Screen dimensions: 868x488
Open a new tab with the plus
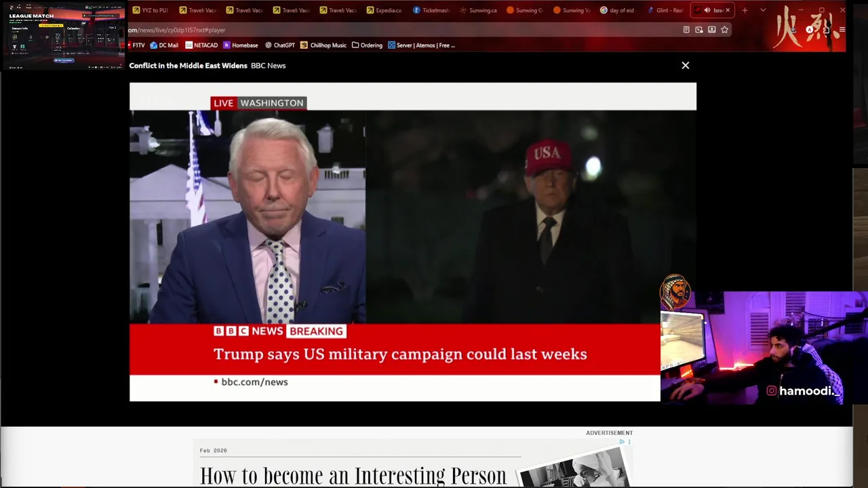pyautogui.click(x=745, y=10)
